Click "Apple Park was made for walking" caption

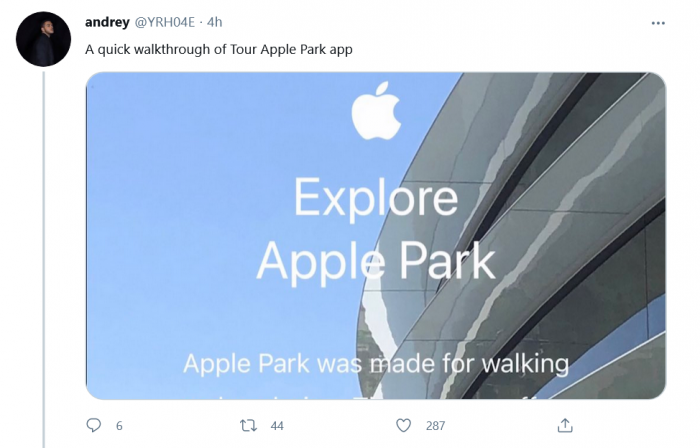375,362
